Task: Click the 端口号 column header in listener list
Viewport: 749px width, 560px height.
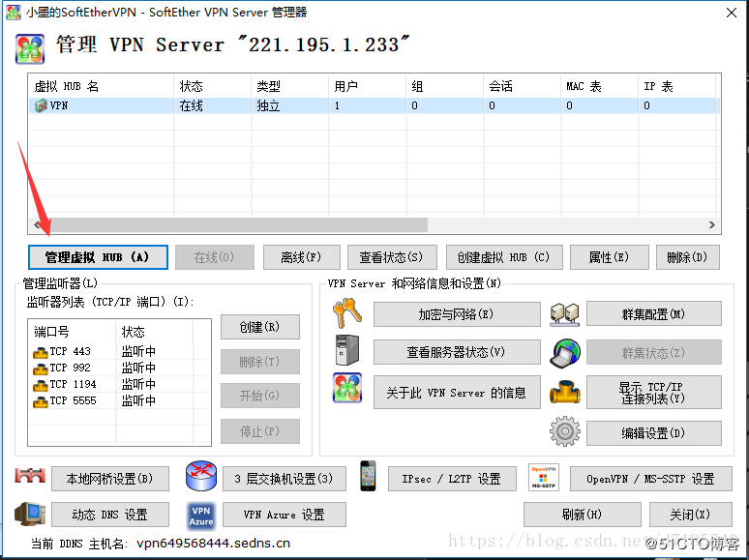Action: pos(72,332)
